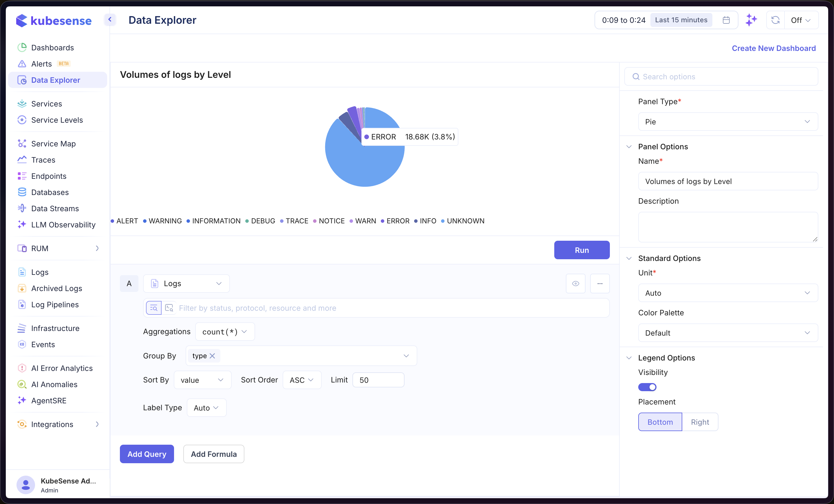The width and height of the screenshot is (834, 504).
Task: Open the AI sparkle assistant
Action: pyautogui.click(x=751, y=20)
